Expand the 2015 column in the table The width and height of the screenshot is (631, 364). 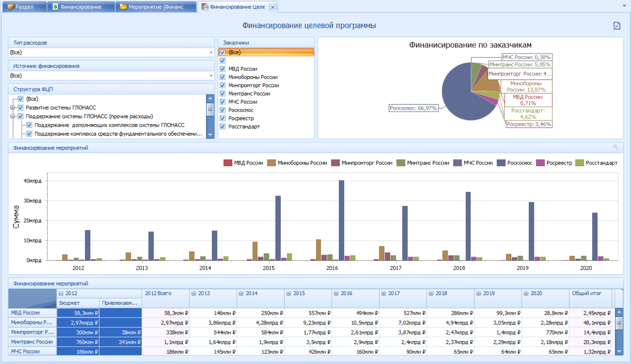point(289,293)
